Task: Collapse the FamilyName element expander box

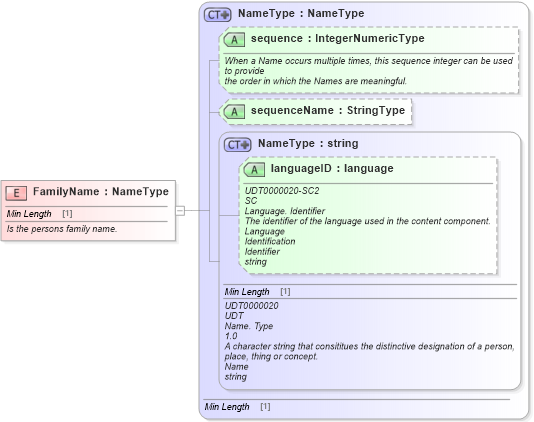Action: click(x=180, y=210)
